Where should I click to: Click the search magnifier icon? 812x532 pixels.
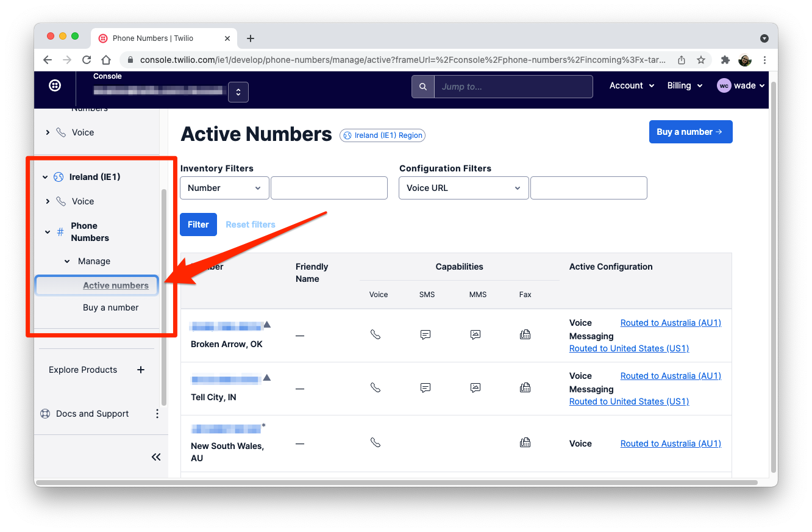(422, 86)
